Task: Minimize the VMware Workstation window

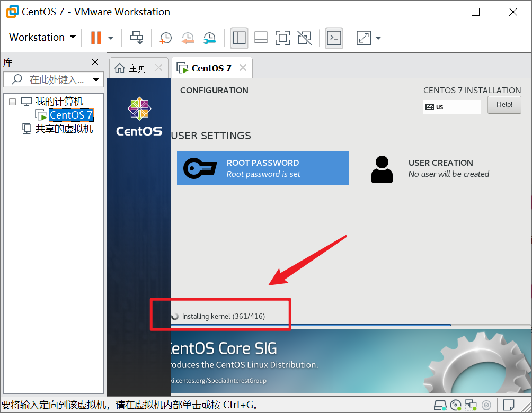Action: point(439,12)
